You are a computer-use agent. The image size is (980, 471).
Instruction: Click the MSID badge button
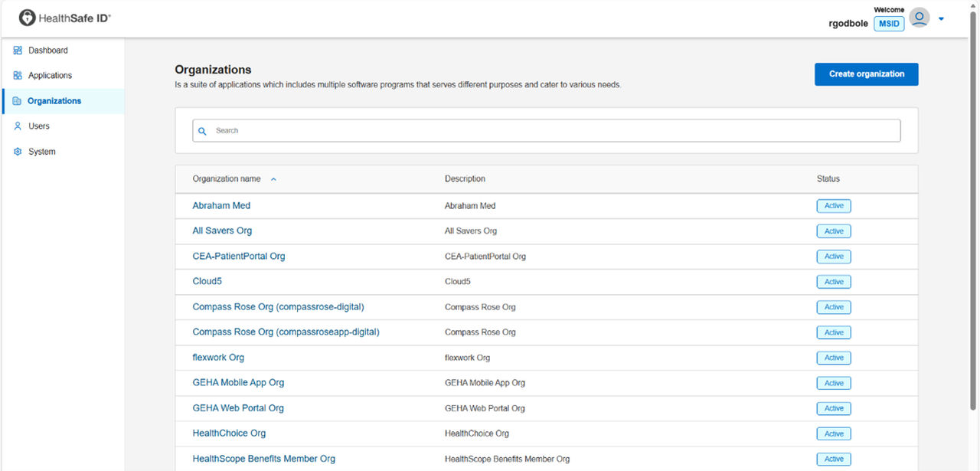click(x=889, y=24)
